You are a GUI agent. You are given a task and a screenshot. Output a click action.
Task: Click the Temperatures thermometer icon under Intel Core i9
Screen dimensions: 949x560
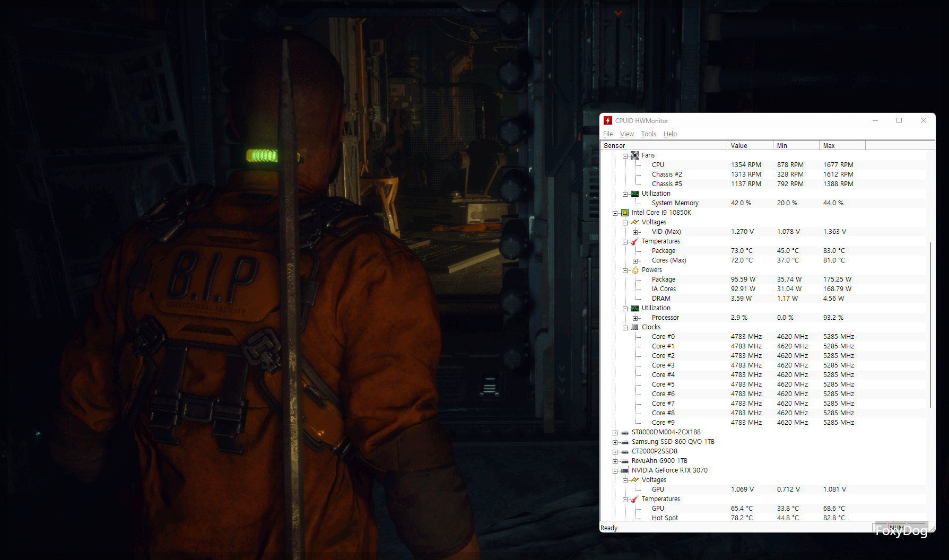(x=635, y=241)
